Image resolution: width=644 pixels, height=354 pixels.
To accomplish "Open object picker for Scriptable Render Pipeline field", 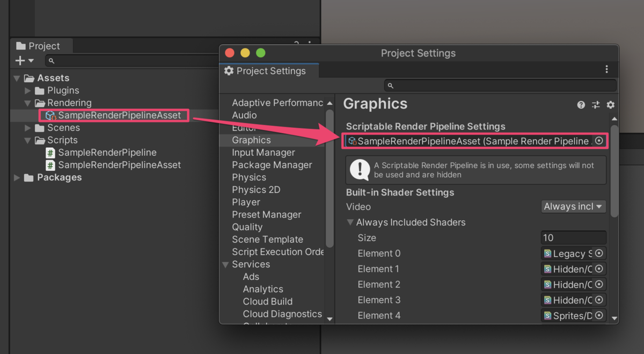I will (599, 141).
